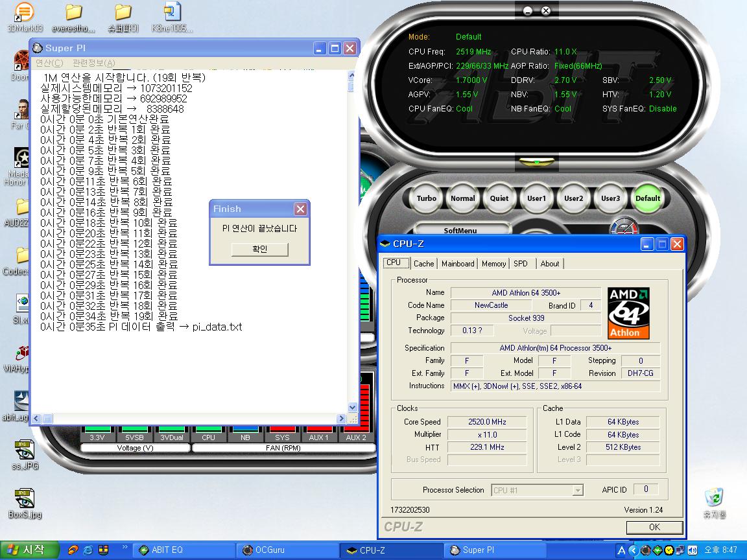Open the SoftMenu button in ABIT EQ
The height and width of the screenshot is (560, 747).
pyautogui.click(x=460, y=229)
